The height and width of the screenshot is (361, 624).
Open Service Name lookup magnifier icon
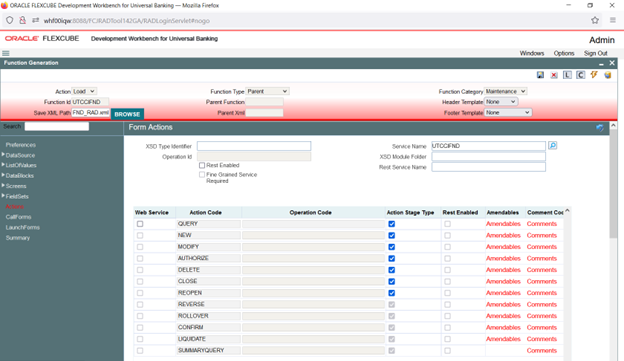552,146
